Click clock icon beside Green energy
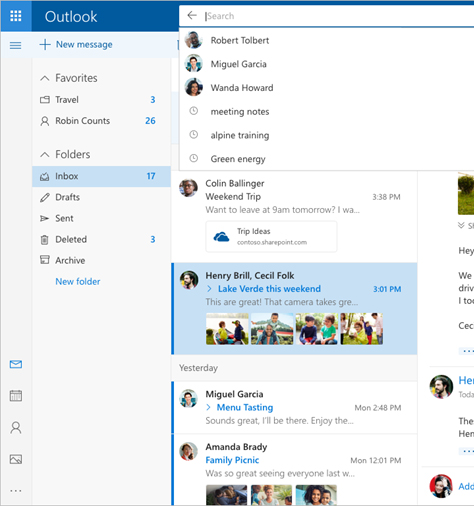474x506 pixels. pos(194,158)
